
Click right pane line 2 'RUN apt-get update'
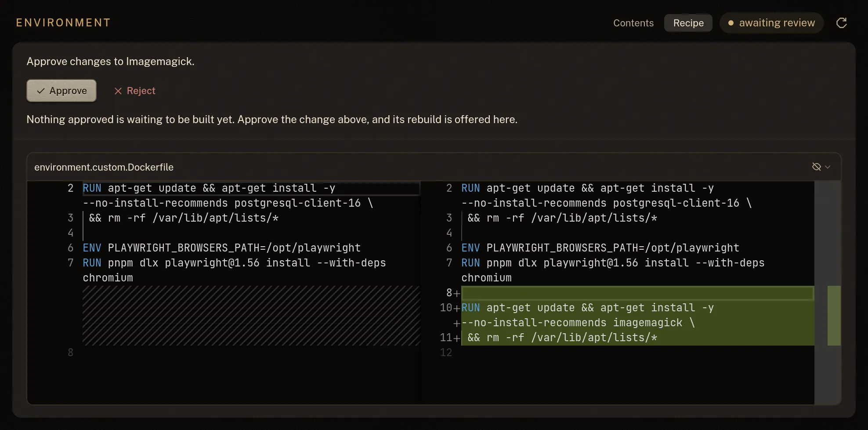(x=587, y=188)
